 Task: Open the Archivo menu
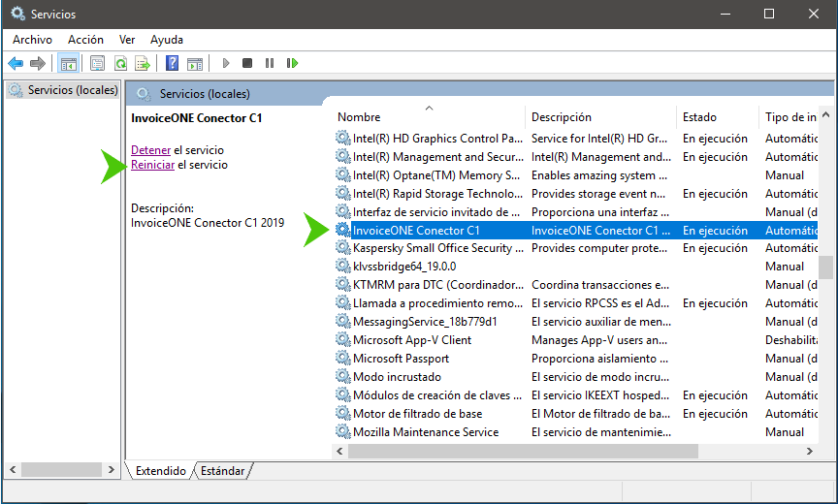coord(33,40)
